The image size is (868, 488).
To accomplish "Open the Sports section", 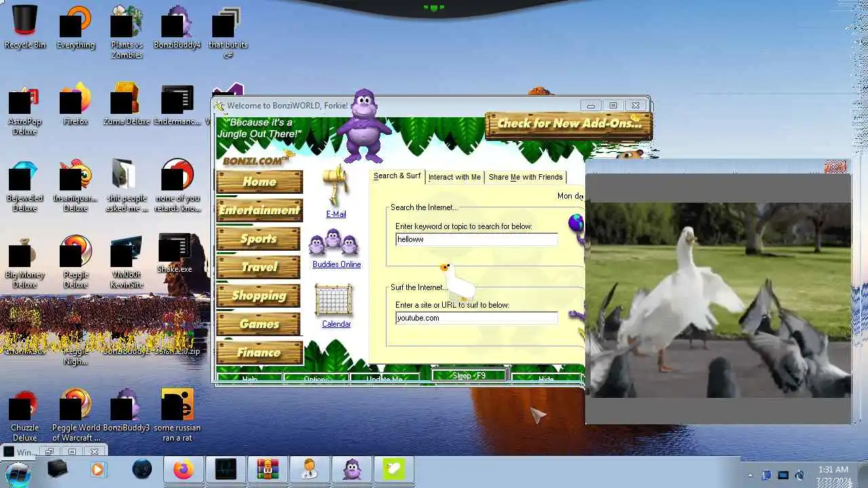I will [x=258, y=239].
